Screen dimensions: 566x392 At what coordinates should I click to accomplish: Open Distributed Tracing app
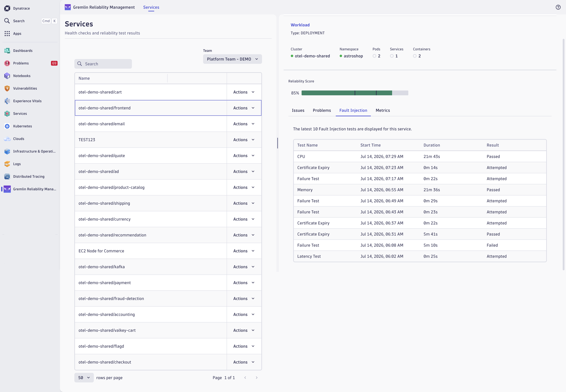[x=30, y=176]
